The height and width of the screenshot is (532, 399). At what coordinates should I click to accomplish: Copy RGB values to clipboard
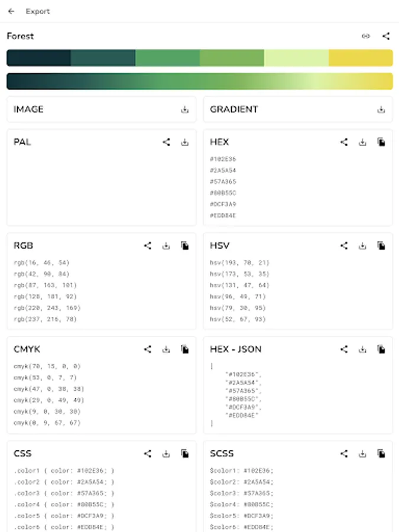(x=185, y=245)
